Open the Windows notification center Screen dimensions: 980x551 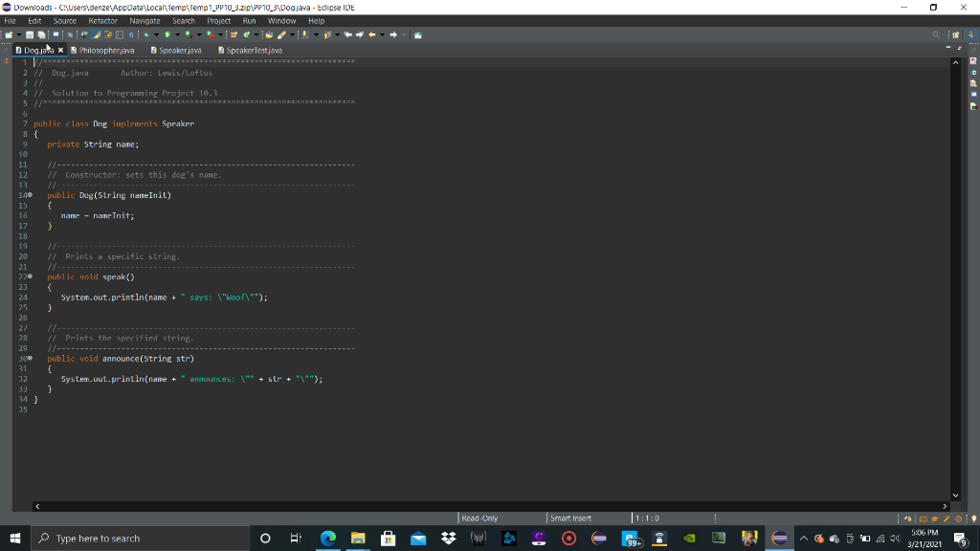[961, 538]
